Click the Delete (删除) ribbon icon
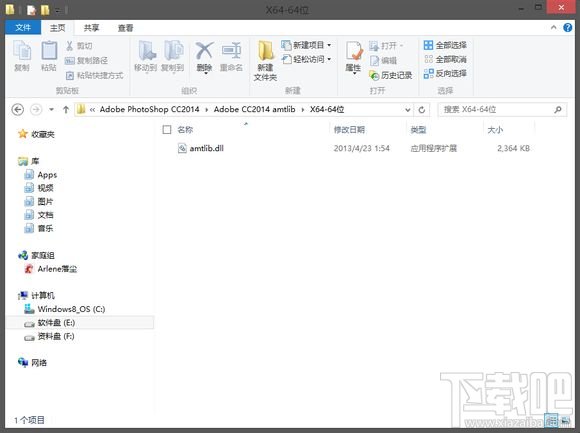 pos(204,56)
